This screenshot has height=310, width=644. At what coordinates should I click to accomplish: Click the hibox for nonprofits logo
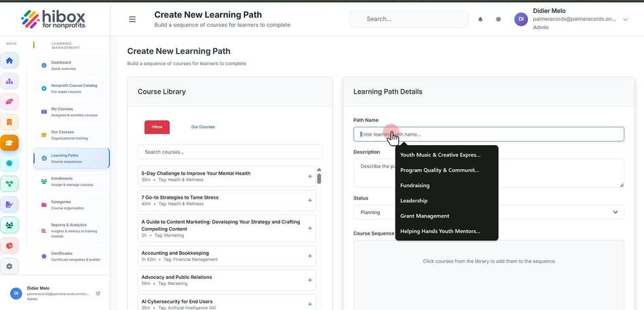pos(54,19)
